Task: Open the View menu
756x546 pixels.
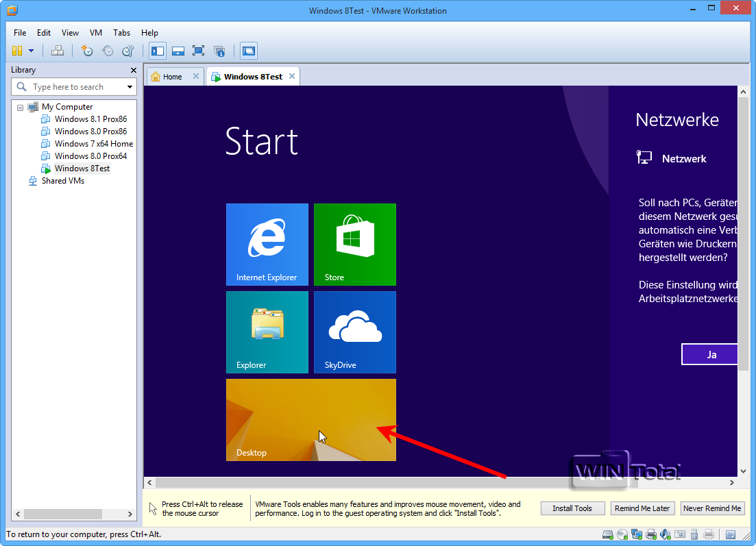Action: tap(70, 33)
